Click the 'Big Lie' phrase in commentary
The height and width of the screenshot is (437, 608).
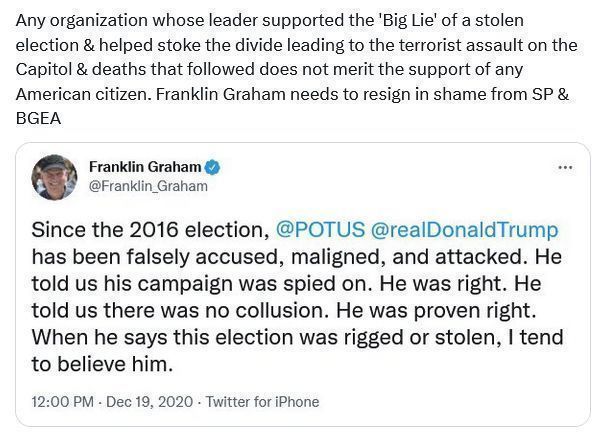coord(408,20)
